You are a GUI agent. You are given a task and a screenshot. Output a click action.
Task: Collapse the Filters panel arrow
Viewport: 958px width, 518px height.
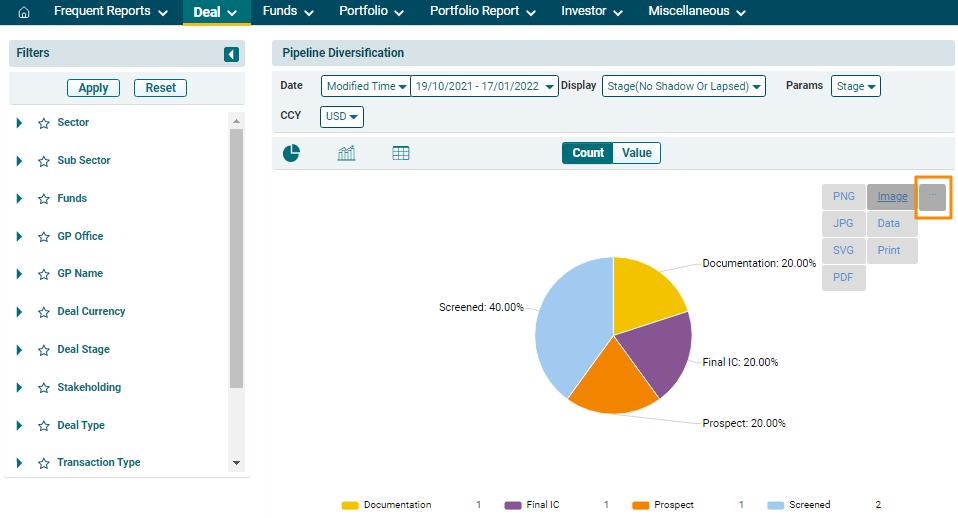point(231,54)
